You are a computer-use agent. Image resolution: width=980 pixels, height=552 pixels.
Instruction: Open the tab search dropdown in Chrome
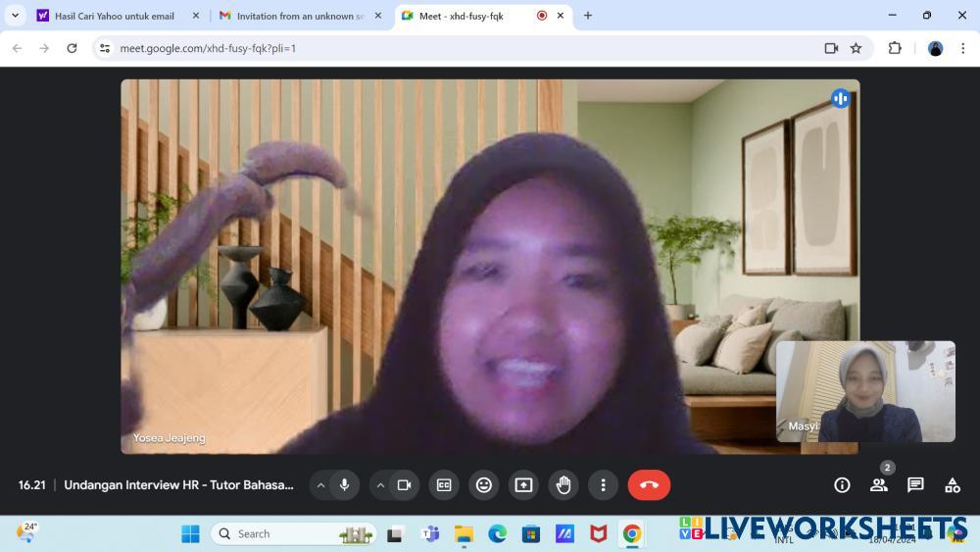pyautogui.click(x=15, y=16)
